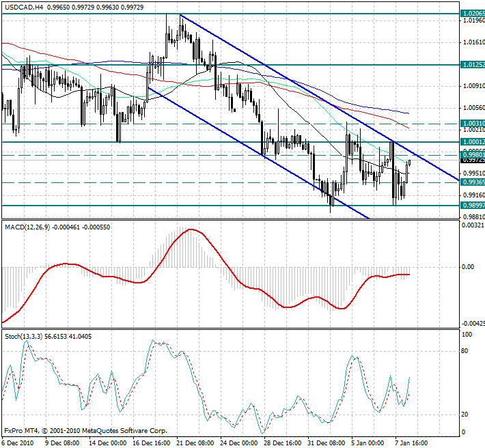The height and width of the screenshot is (448, 485).
Task: Click the 9 Dec 08:00 time label
Action: pos(62,443)
